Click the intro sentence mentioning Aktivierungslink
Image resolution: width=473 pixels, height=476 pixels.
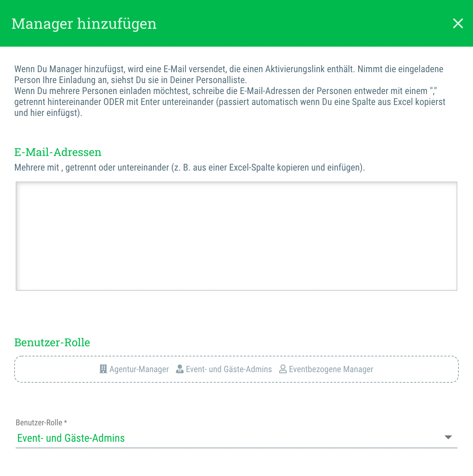tap(228, 69)
